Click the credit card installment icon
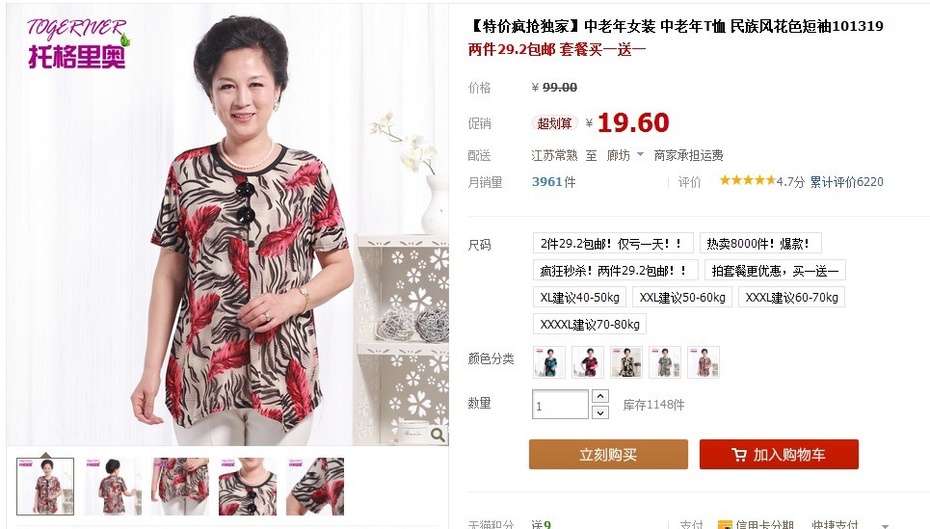 coord(724,525)
